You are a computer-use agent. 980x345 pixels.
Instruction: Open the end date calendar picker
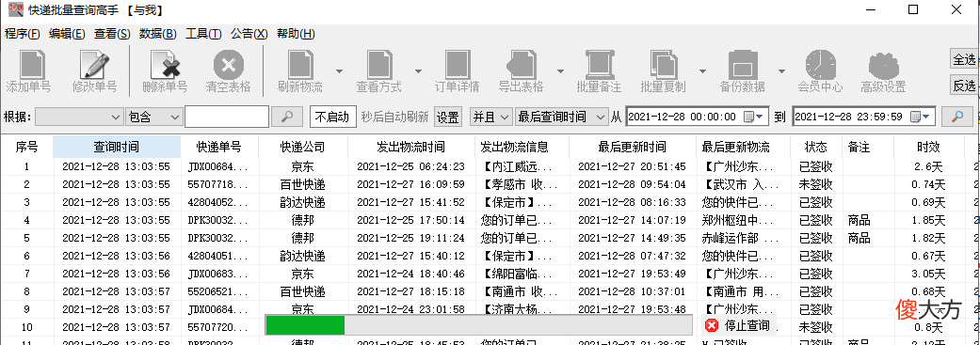click(x=920, y=117)
